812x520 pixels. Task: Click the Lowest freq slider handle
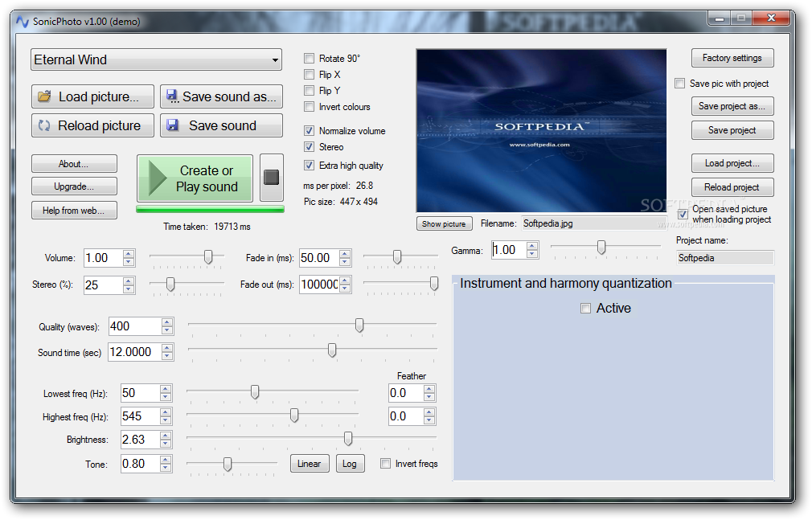pos(255,391)
